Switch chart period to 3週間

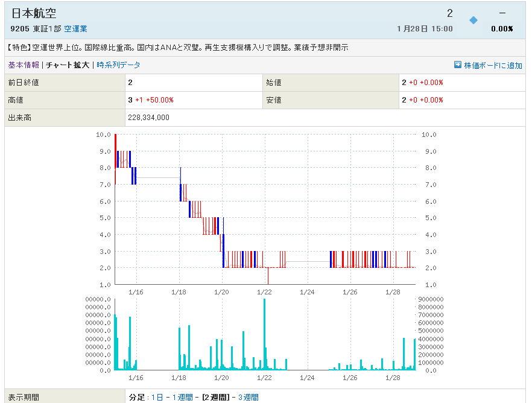click(x=248, y=397)
